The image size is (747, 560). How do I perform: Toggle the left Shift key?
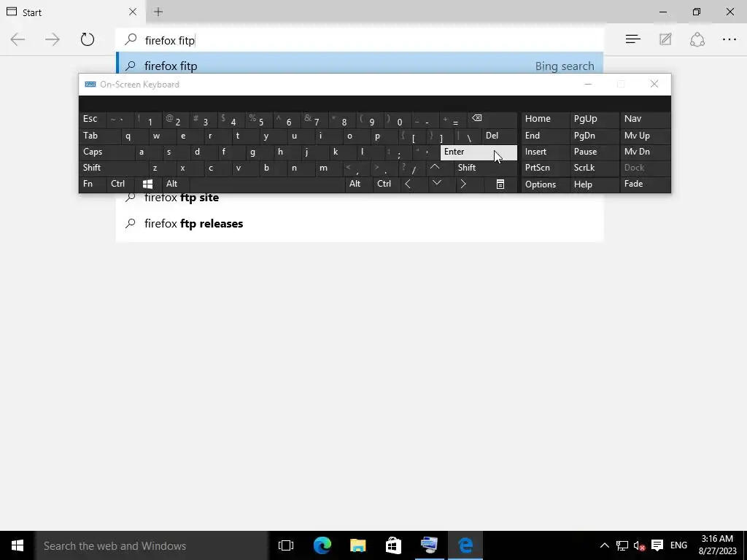pos(114,168)
